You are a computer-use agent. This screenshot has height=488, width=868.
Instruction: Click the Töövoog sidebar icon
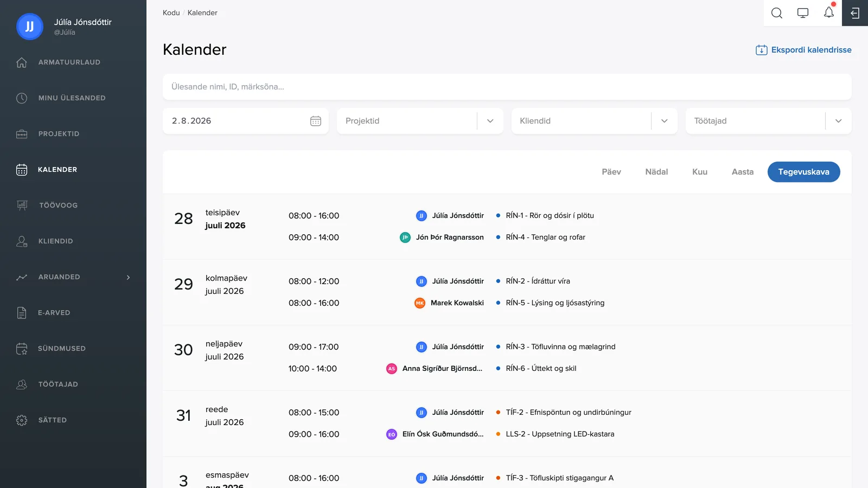click(22, 206)
